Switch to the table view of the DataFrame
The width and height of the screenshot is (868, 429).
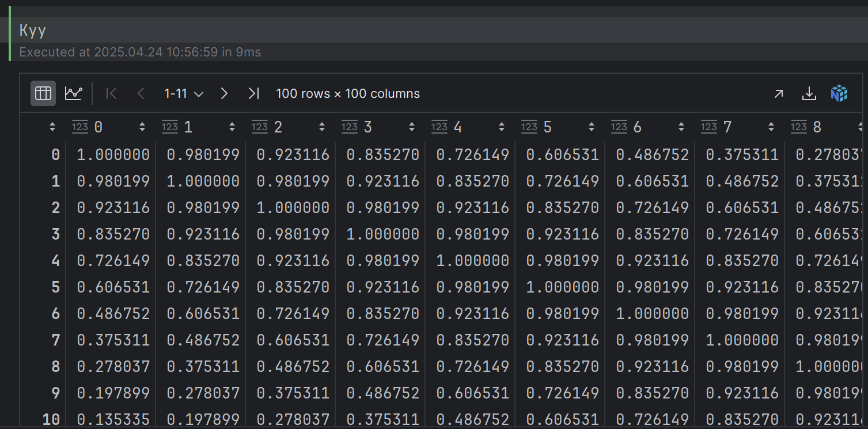click(x=43, y=93)
